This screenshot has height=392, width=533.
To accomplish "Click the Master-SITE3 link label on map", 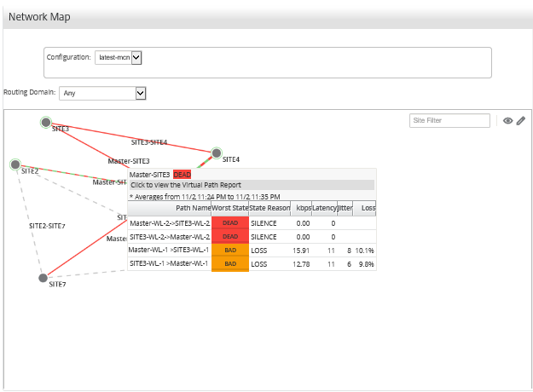I will tap(129, 161).
